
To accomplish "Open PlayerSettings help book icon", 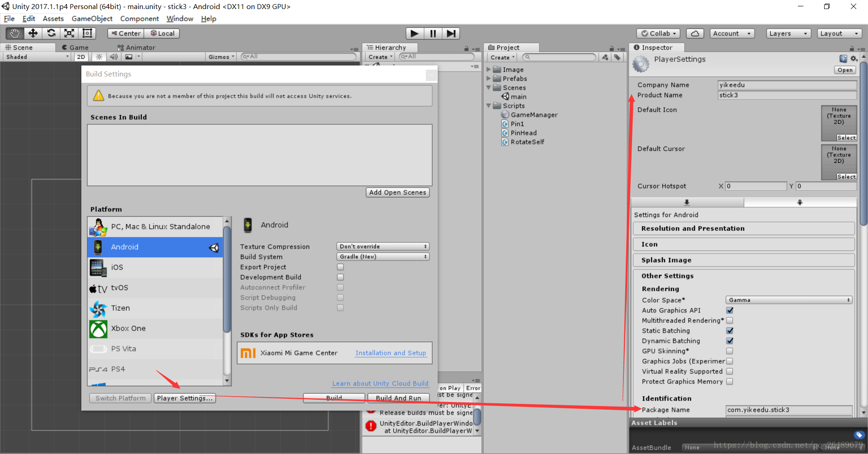I will pos(843,59).
